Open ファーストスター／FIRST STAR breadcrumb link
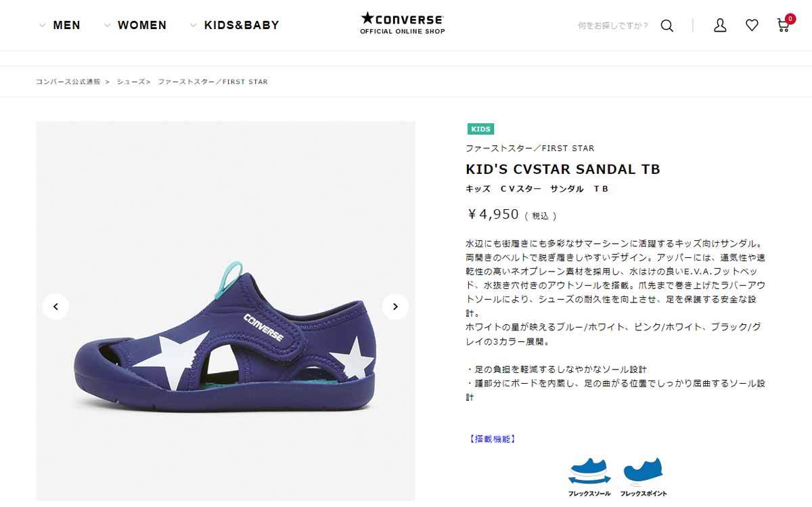The width and height of the screenshot is (812, 507). 212,81
